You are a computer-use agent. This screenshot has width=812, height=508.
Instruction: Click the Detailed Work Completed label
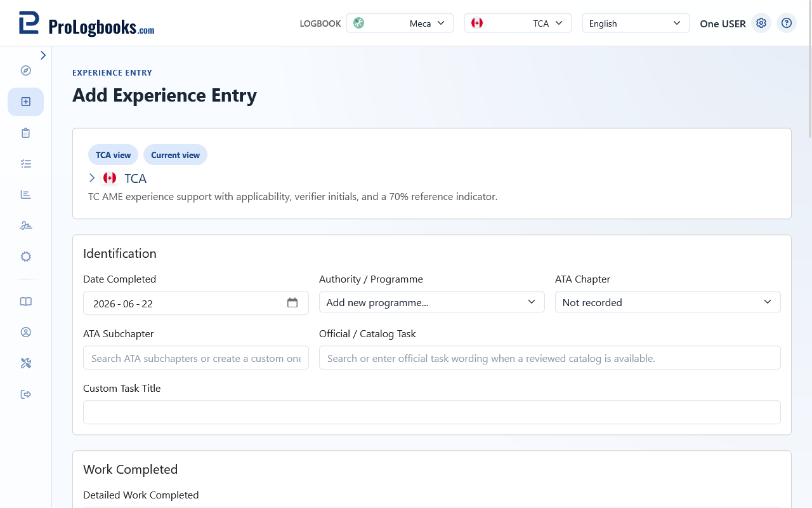pyautogui.click(x=141, y=495)
